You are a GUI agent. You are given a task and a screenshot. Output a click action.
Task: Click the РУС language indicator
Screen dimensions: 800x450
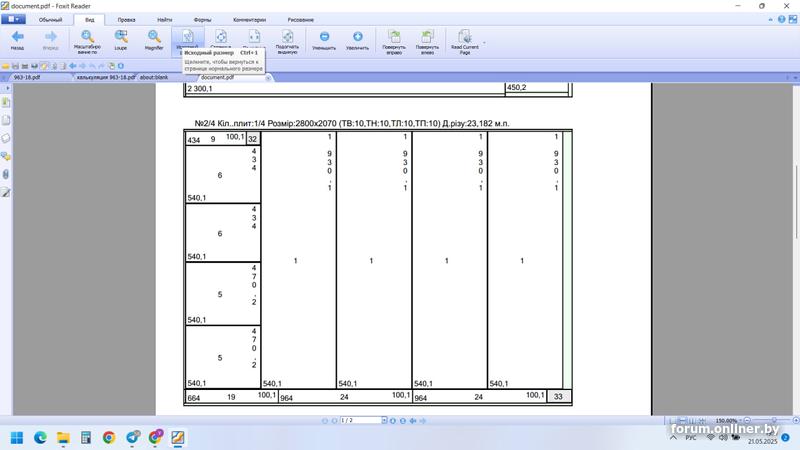(690, 438)
